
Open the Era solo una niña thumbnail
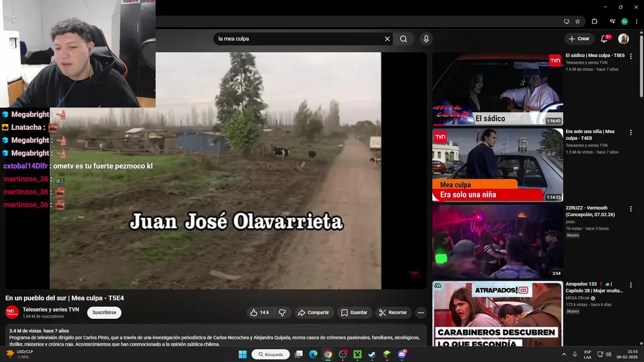tap(498, 165)
